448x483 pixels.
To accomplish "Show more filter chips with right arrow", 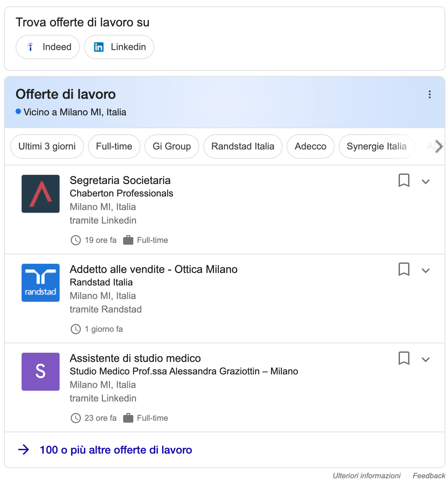I will 439,146.
